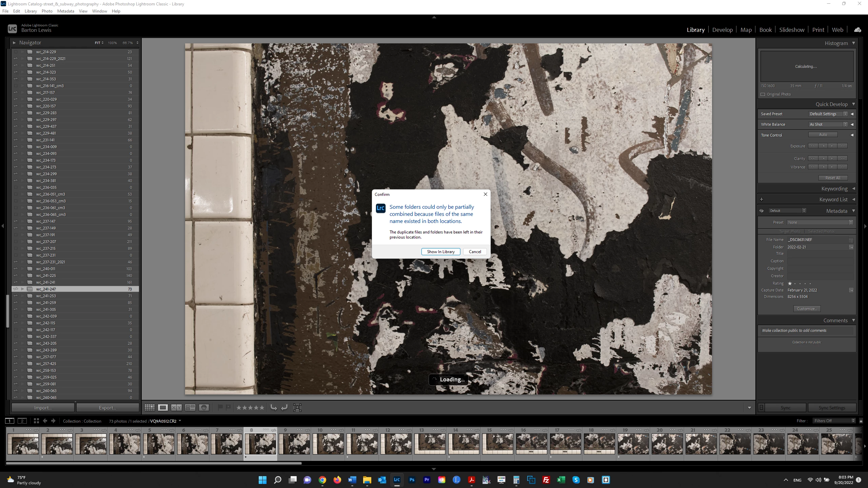This screenshot has height=488, width=868.
Task: Open the Metadata menu
Action: point(65,11)
